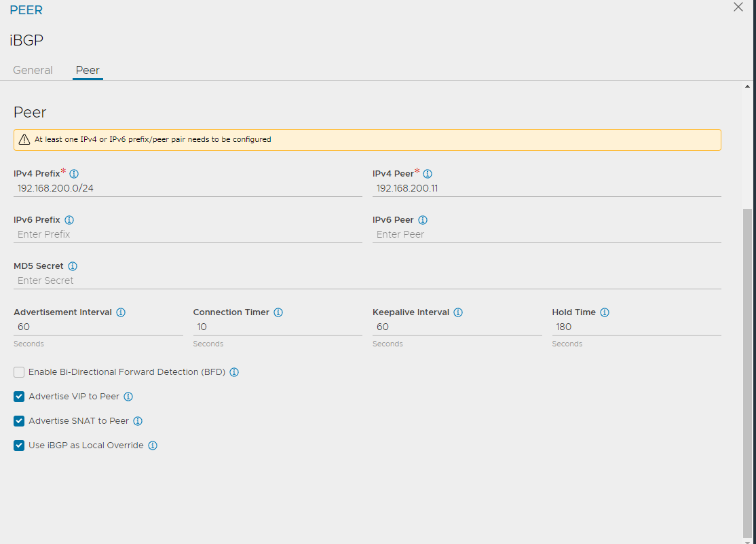Edit the Hold Time value
This screenshot has height=544, width=756.
click(637, 327)
